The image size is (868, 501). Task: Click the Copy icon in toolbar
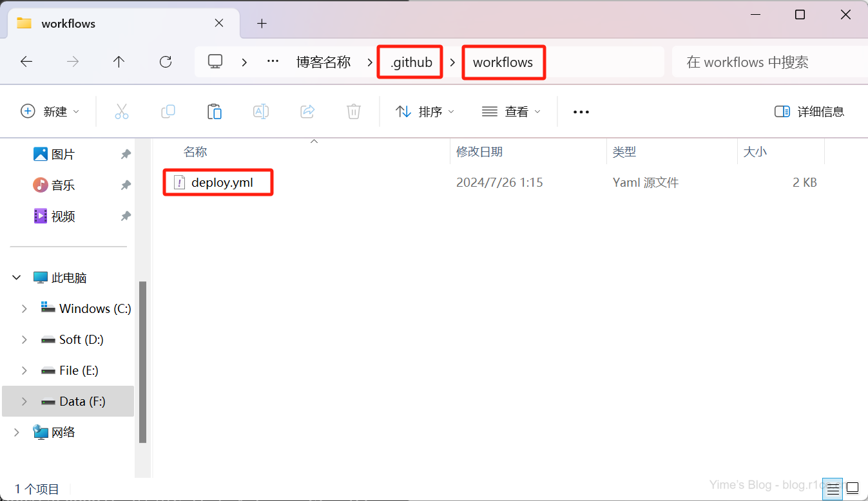click(168, 111)
